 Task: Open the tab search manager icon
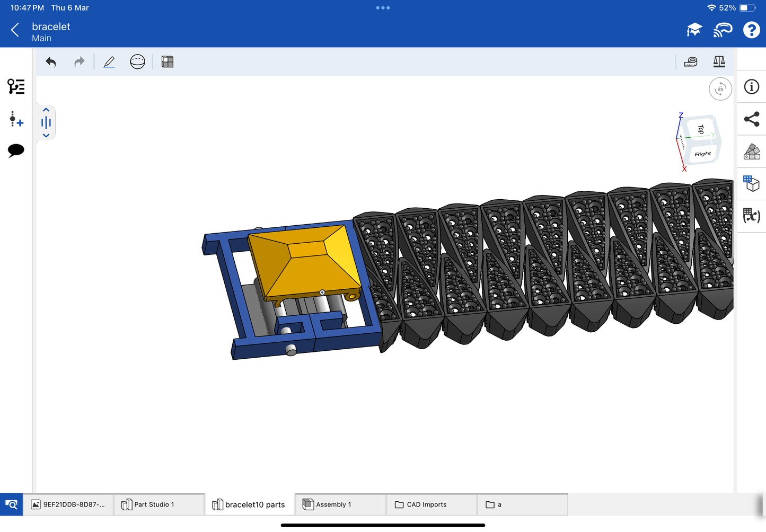click(11, 504)
